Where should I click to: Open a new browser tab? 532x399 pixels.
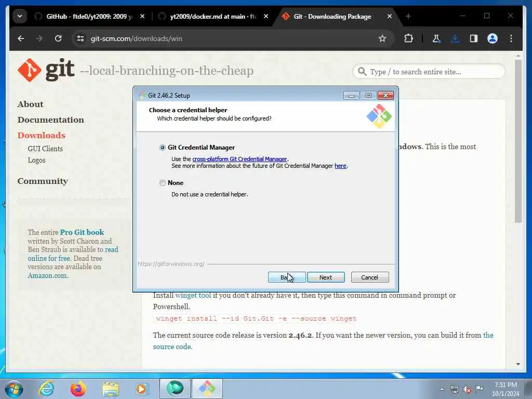coord(408,16)
